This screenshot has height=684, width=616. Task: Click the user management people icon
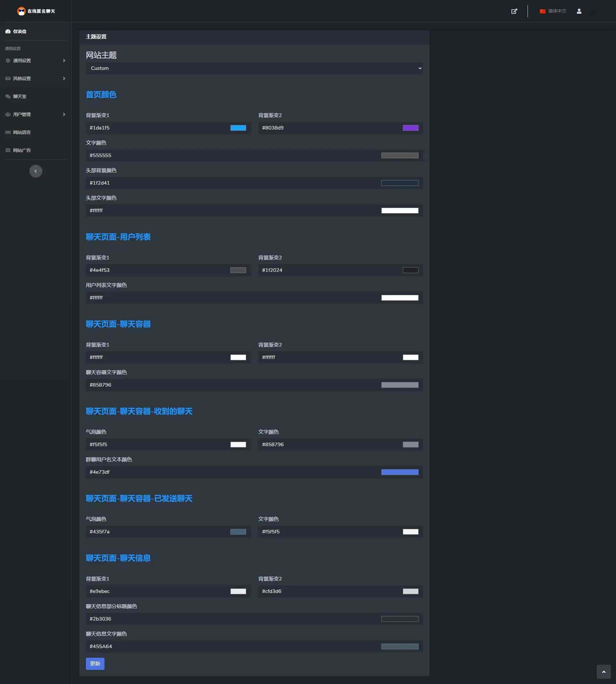tap(8, 114)
